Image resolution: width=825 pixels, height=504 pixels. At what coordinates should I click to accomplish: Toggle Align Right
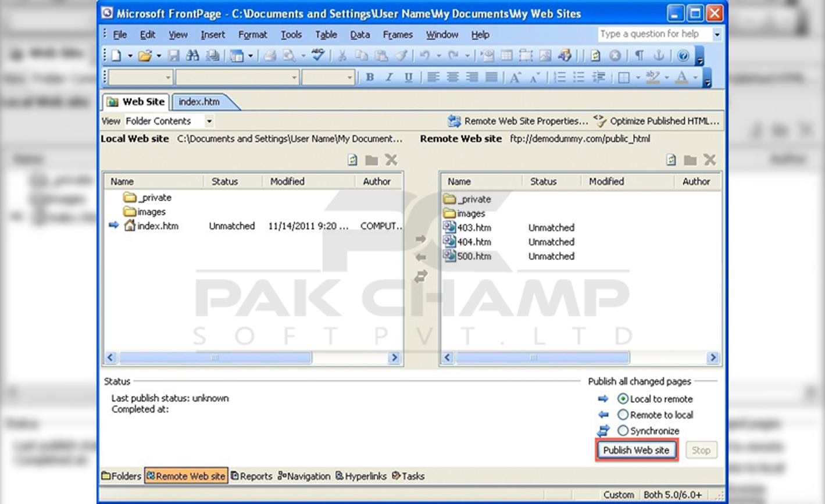pyautogui.click(x=472, y=77)
